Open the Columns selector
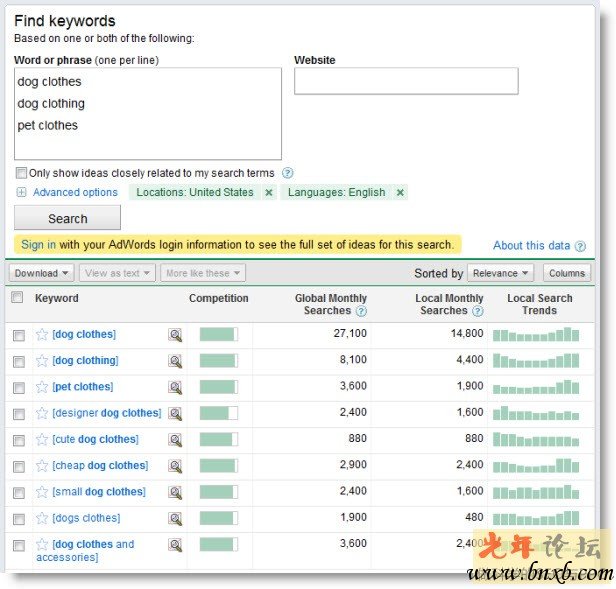Screen dimensions: 616x589 point(566,273)
